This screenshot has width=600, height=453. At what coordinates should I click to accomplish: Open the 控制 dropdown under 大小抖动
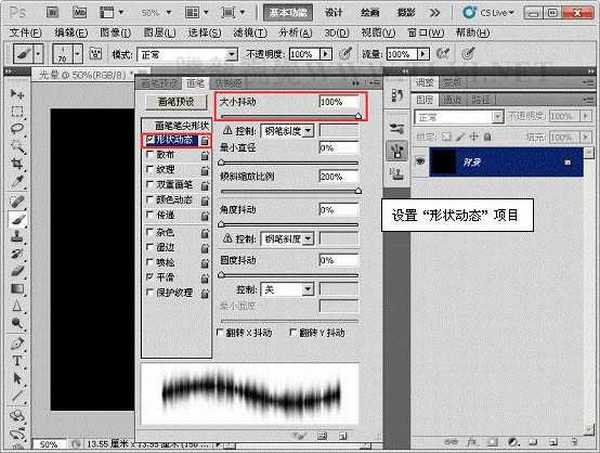click(x=287, y=130)
